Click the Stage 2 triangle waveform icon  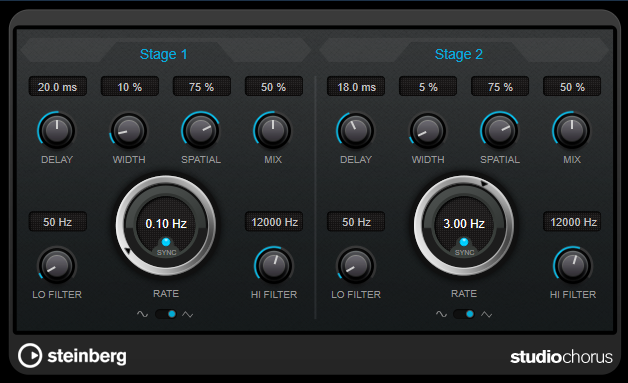487,314
